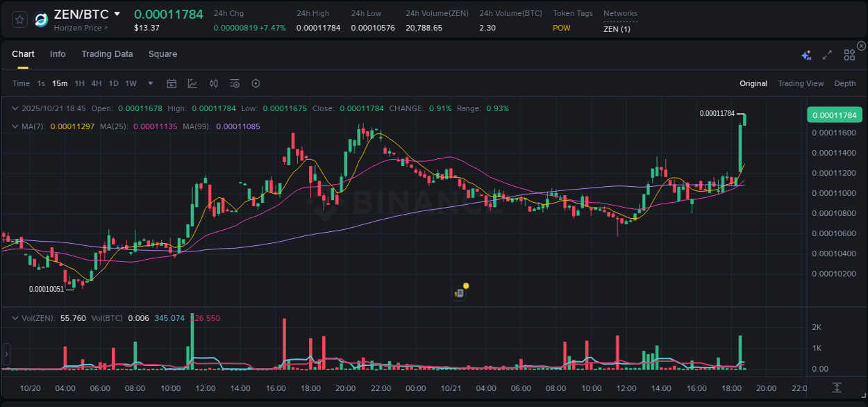
Task: Change the chart line style
Action: pos(192,83)
